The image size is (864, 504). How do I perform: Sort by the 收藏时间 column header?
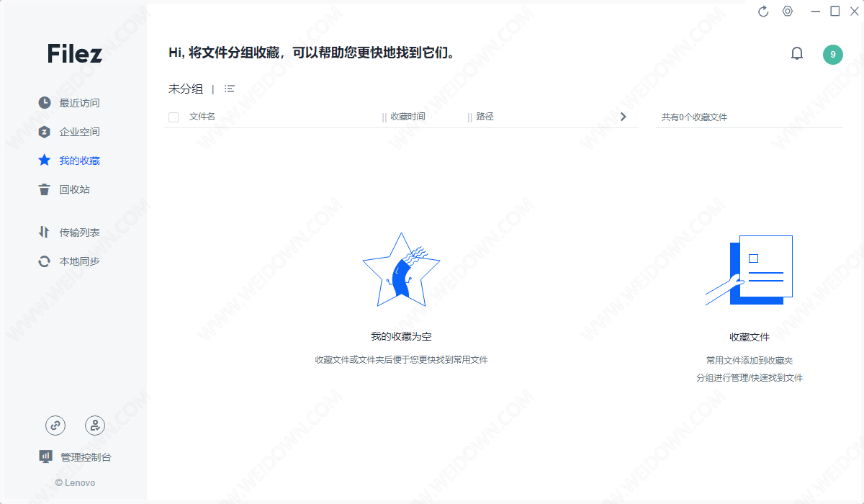pyautogui.click(x=408, y=117)
